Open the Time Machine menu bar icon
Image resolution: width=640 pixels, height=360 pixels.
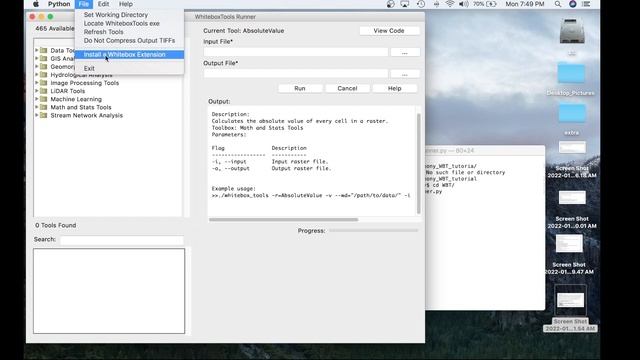pyautogui.click(x=421, y=4)
